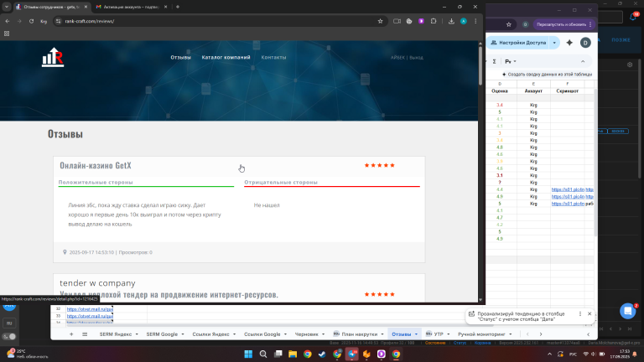The width and height of the screenshot is (644, 362).
Task: Switch to the Черновик sheet tab
Action: tap(307, 334)
